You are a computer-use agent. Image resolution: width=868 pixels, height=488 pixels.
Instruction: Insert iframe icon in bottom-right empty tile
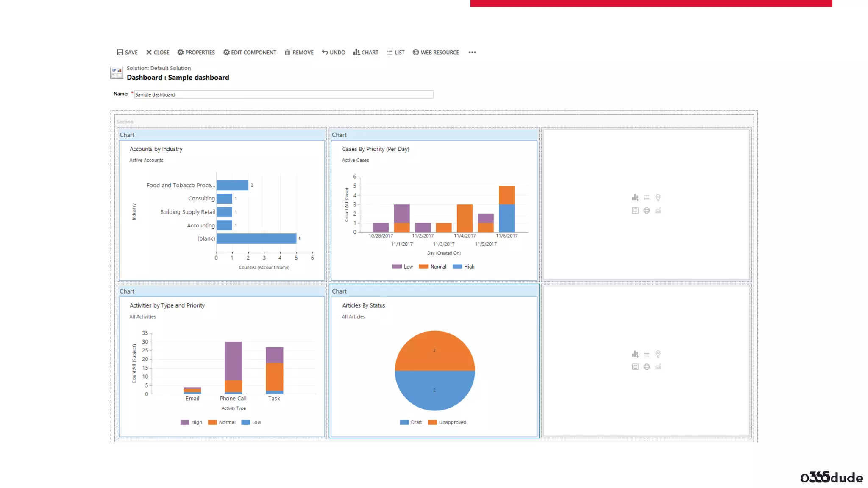[x=635, y=367]
